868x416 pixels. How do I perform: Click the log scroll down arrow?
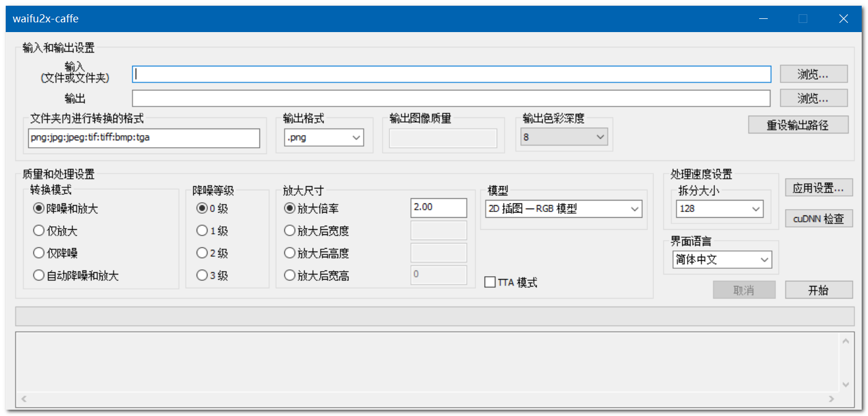[x=846, y=384]
